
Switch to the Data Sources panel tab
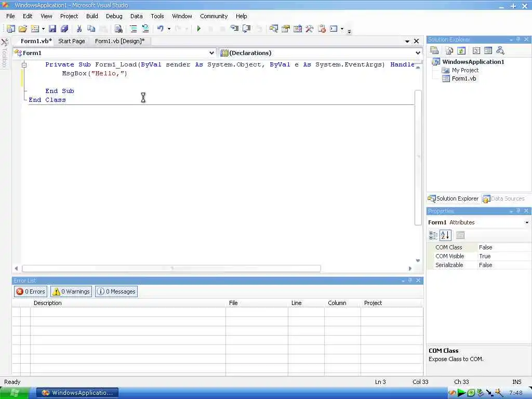(503, 198)
